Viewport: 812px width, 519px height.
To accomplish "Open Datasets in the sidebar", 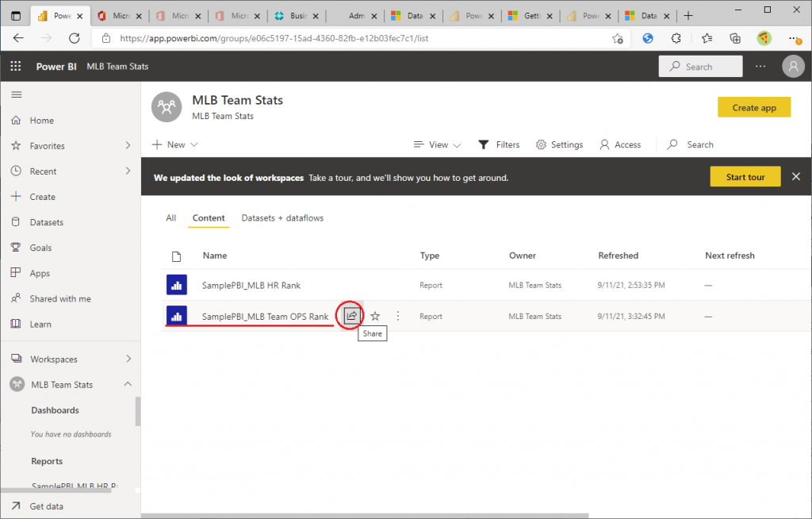I will click(47, 222).
